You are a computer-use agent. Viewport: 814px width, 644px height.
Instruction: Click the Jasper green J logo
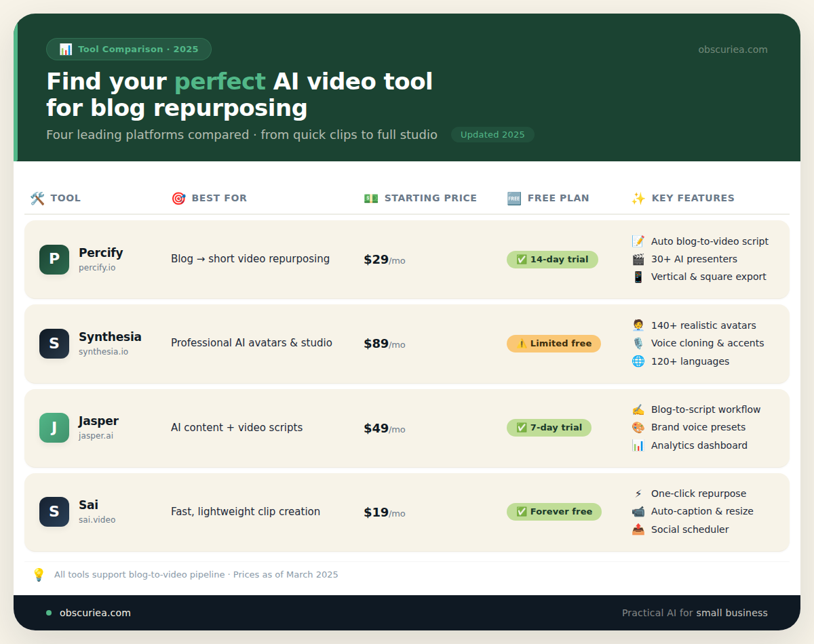tap(54, 428)
